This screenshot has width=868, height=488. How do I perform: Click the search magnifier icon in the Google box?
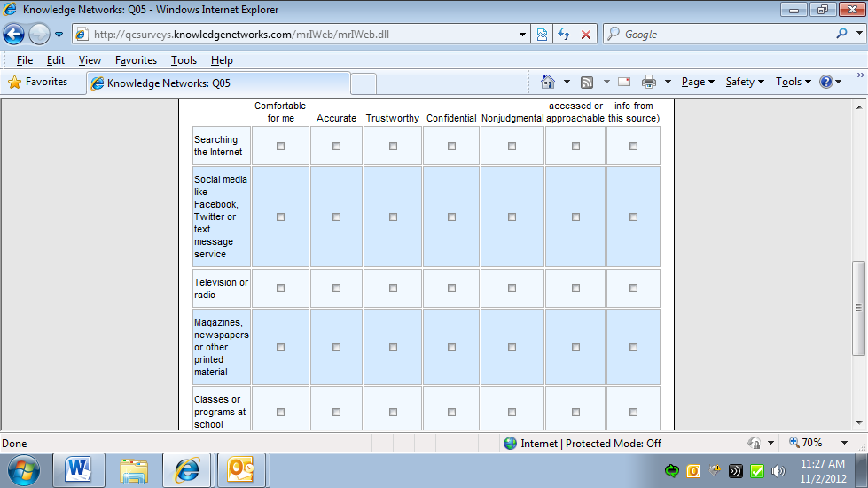click(x=842, y=34)
